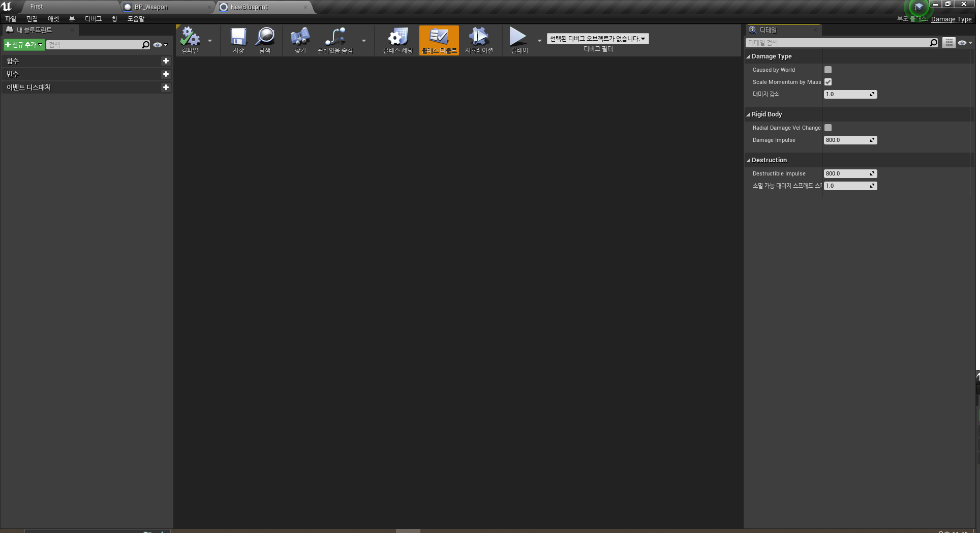Viewport: 980px width, 533px height.
Task: Open the Edit (편집) menu
Action: [32, 19]
